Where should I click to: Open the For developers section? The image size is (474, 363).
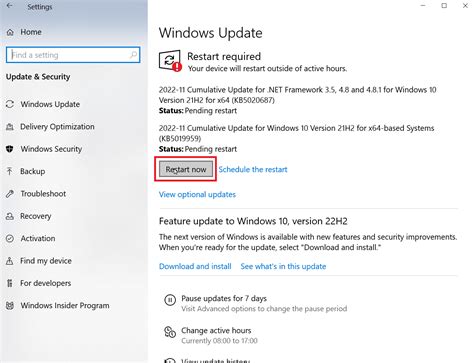45,283
